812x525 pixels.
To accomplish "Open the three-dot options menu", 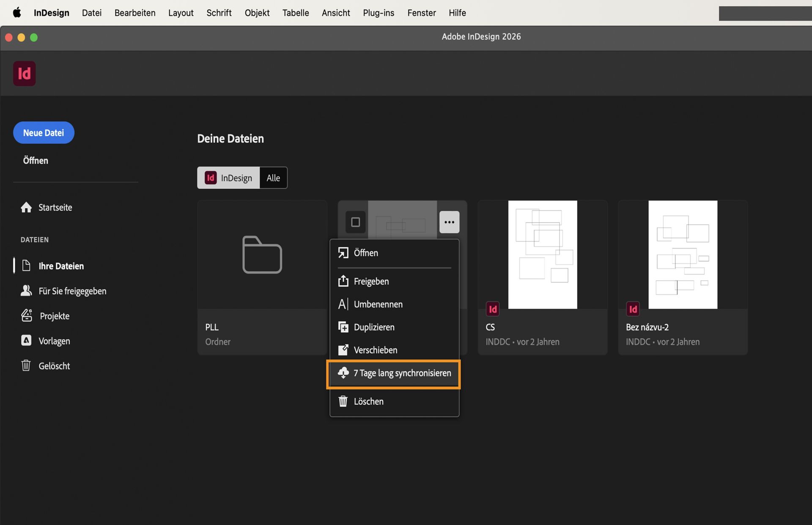I will coord(449,221).
